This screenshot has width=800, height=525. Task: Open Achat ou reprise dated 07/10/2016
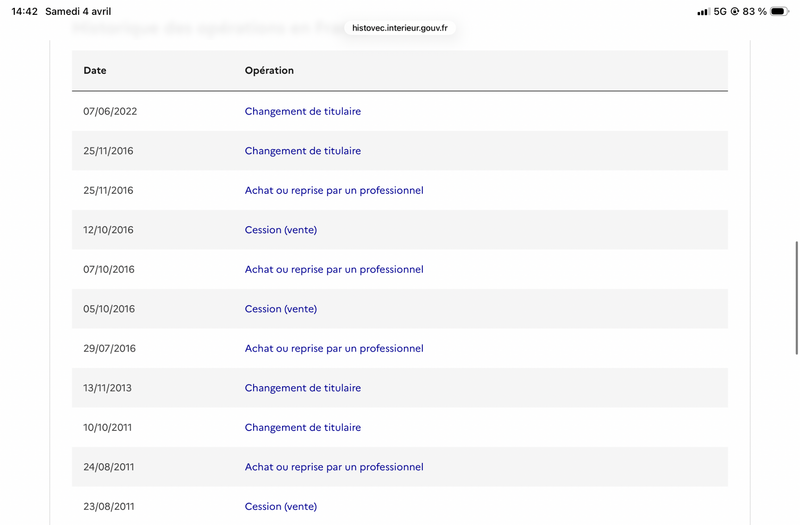[x=334, y=269]
